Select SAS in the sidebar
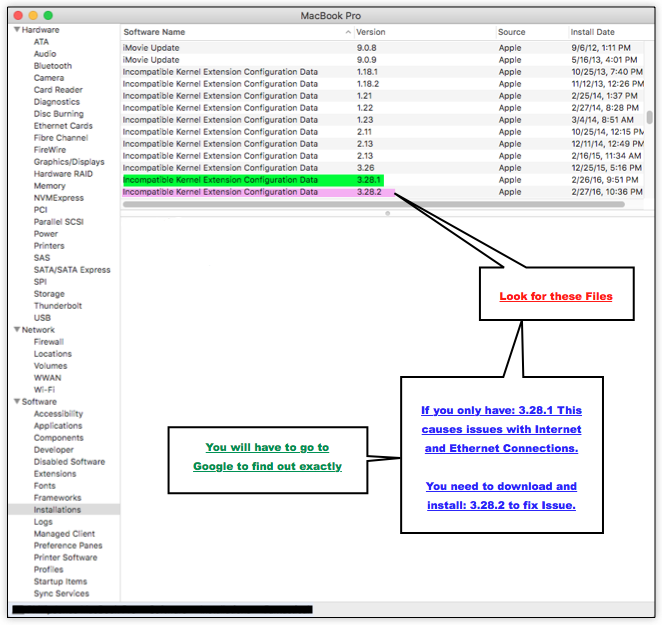 click(x=42, y=258)
